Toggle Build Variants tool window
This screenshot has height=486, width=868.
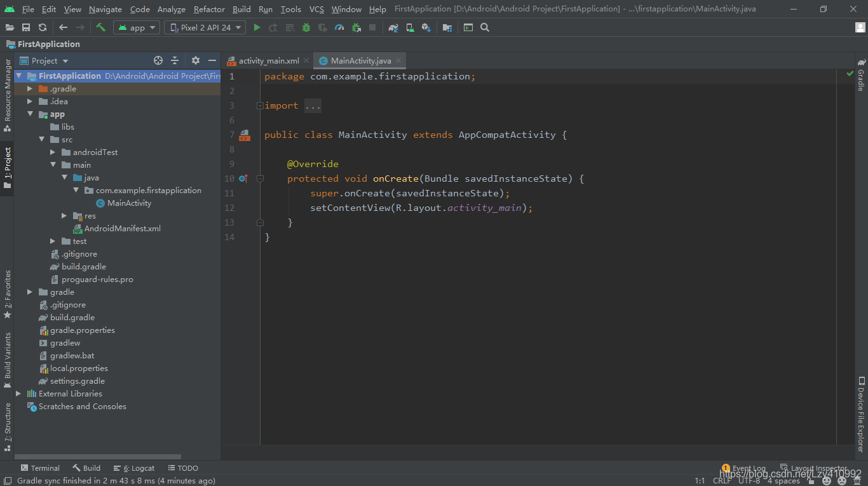7,361
